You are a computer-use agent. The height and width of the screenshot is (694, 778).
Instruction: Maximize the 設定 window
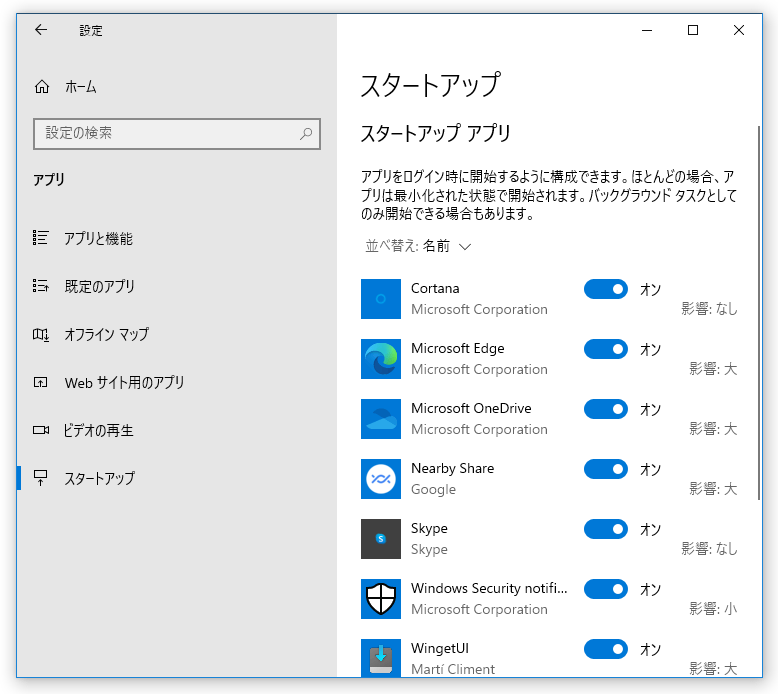coord(693,30)
